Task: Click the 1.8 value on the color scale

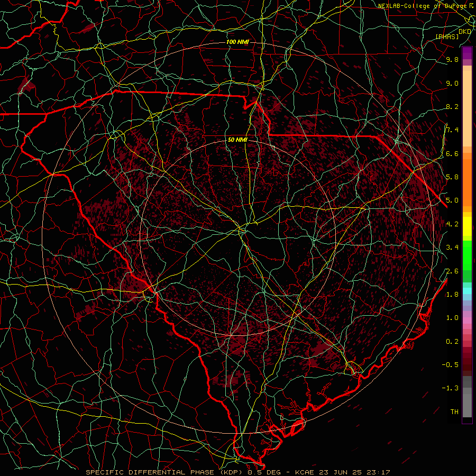Action: (x=452, y=295)
